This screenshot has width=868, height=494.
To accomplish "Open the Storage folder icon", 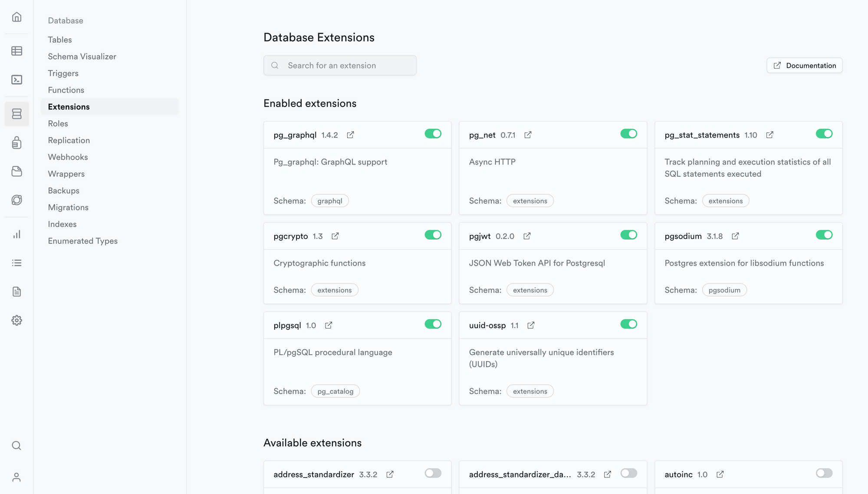I will (x=16, y=171).
